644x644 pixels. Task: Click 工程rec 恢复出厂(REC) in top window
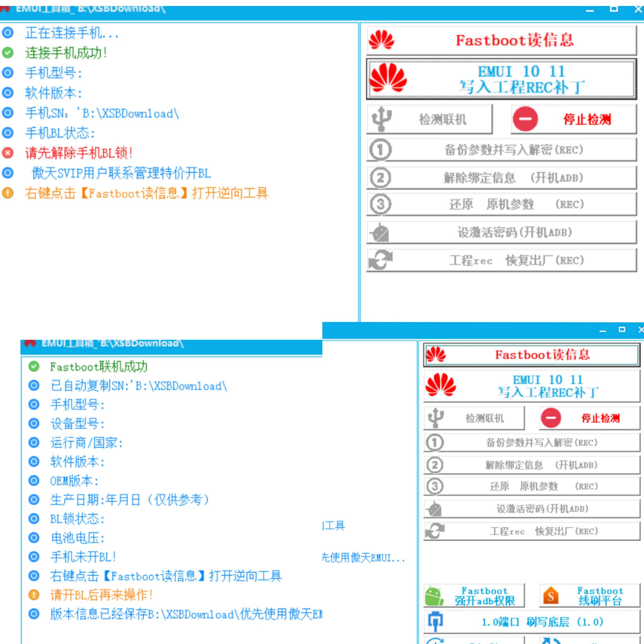point(502,260)
